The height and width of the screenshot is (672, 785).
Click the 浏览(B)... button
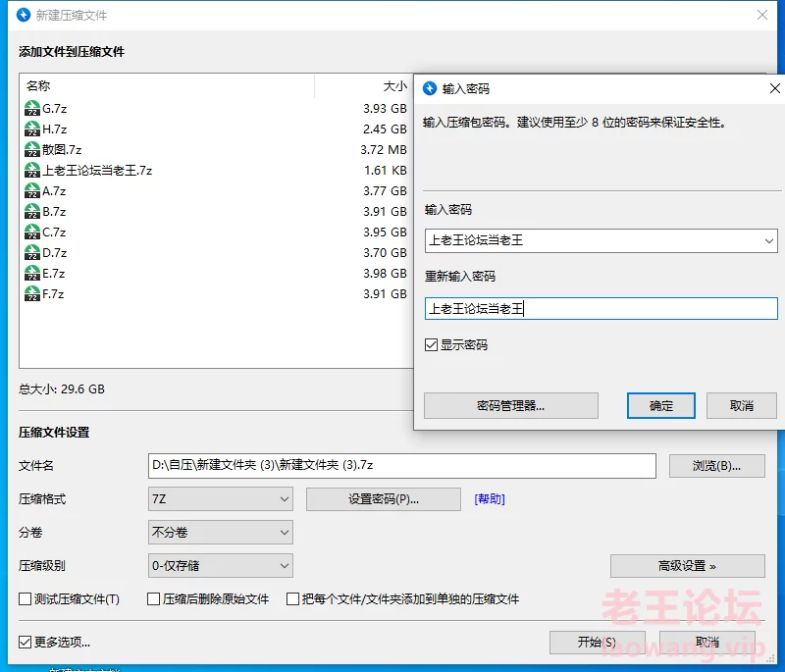point(717,466)
